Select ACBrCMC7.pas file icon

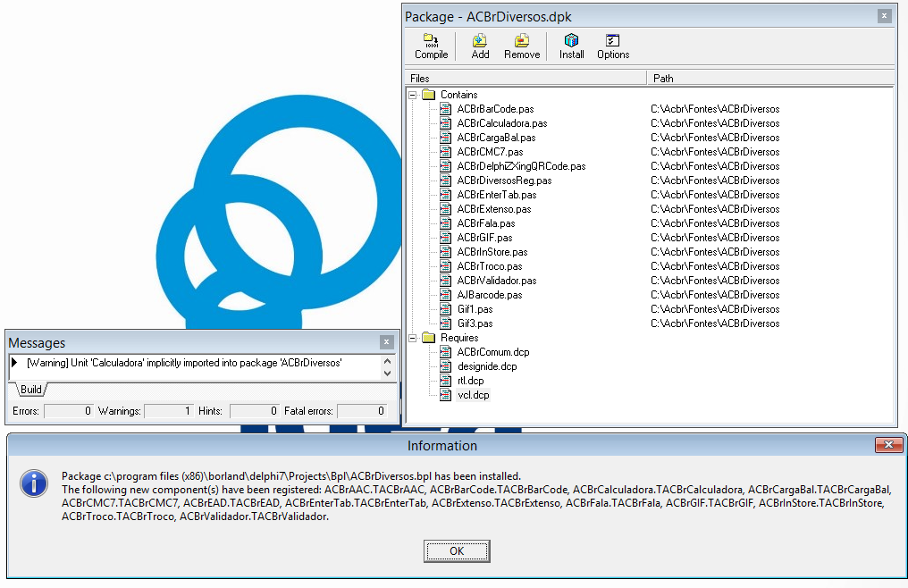pos(445,152)
